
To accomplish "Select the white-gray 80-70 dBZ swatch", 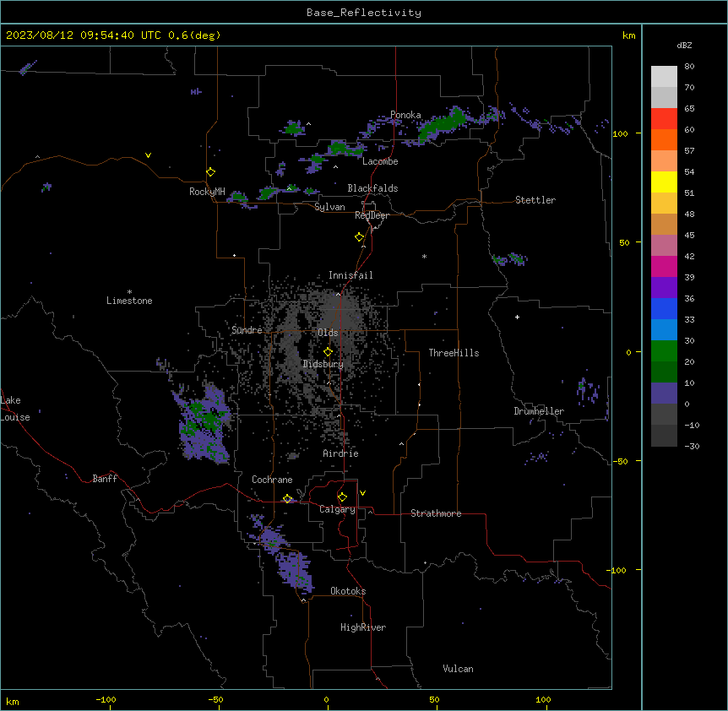I will coord(664,77).
